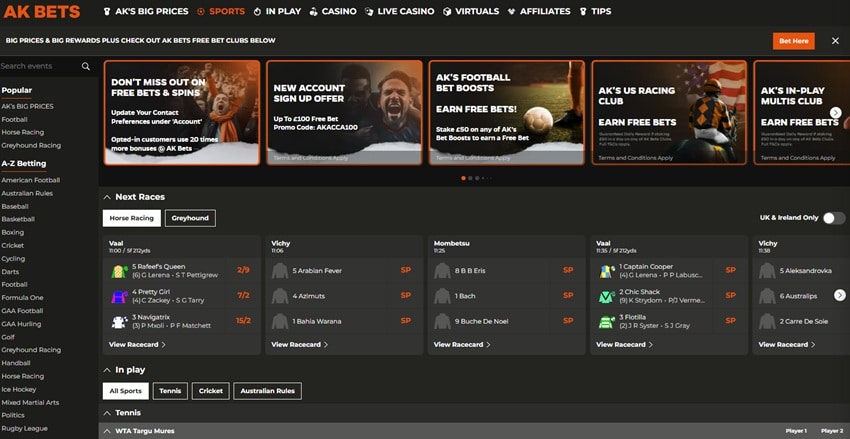Screen dimensions: 850x439
Task: Select the Australian Rules in-play tab
Action: [x=268, y=391]
